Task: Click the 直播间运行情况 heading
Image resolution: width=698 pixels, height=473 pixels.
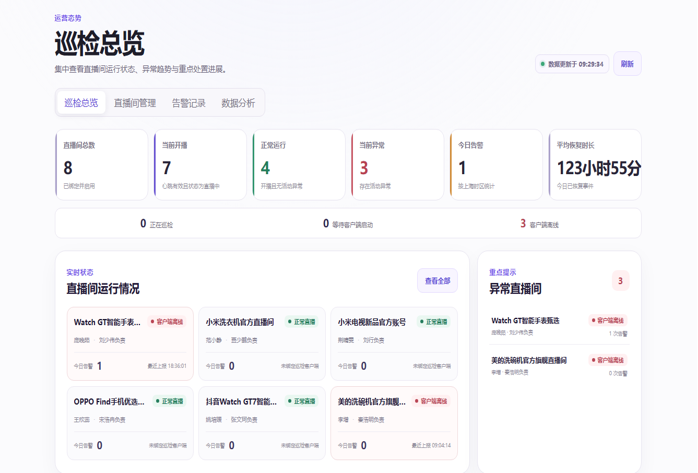Action: tap(103, 289)
